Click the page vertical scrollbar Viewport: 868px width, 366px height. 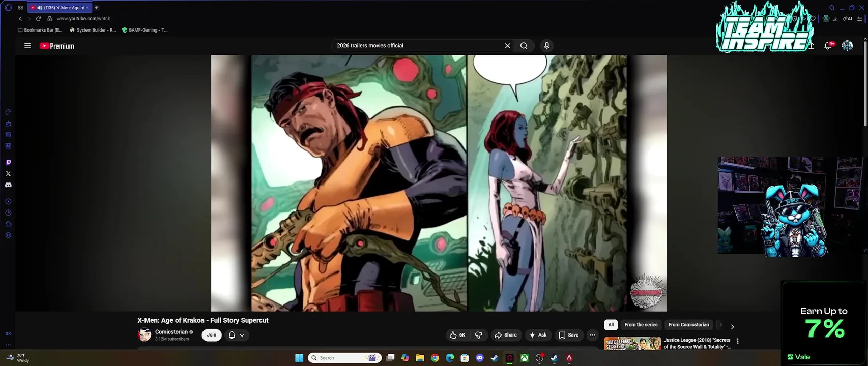(865, 84)
